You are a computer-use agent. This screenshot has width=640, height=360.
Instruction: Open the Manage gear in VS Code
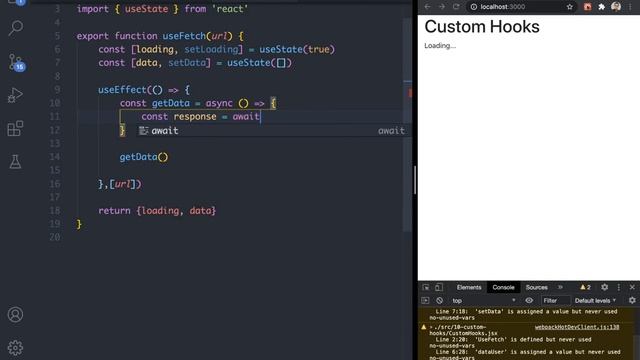pyautogui.click(x=16, y=348)
